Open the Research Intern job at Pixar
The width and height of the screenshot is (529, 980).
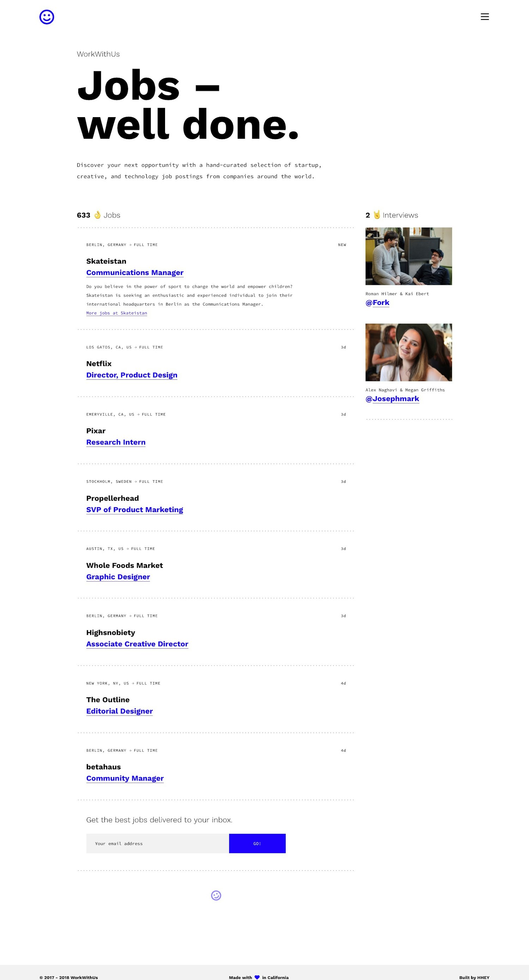(116, 442)
